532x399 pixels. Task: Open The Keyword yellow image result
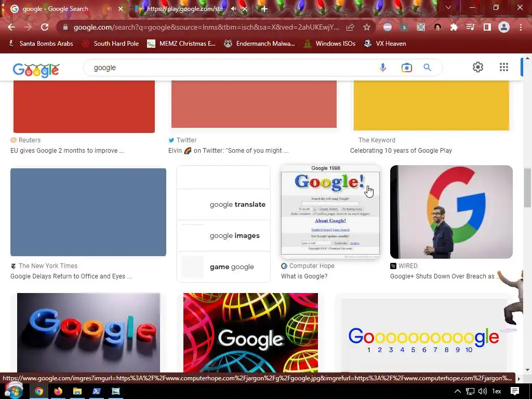[431, 105]
